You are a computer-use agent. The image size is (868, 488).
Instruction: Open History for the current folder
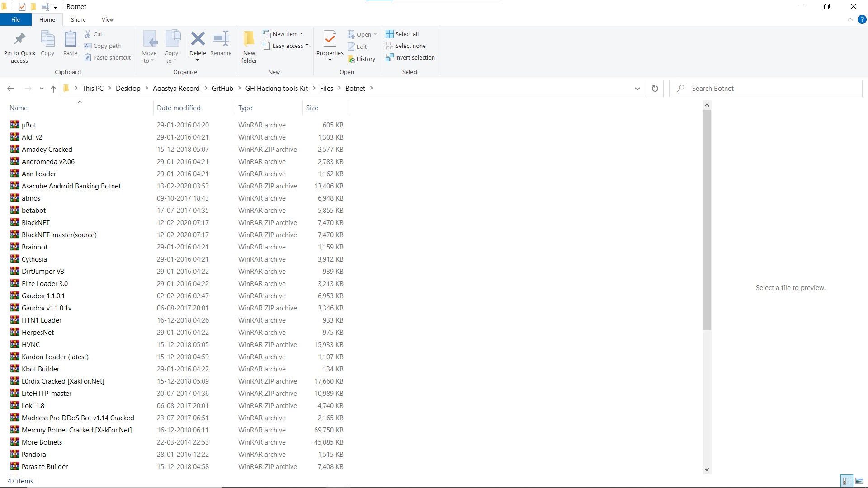(362, 59)
